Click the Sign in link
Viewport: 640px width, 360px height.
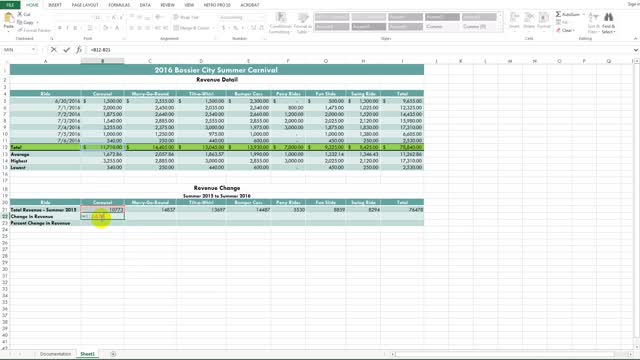pos(633,4)
